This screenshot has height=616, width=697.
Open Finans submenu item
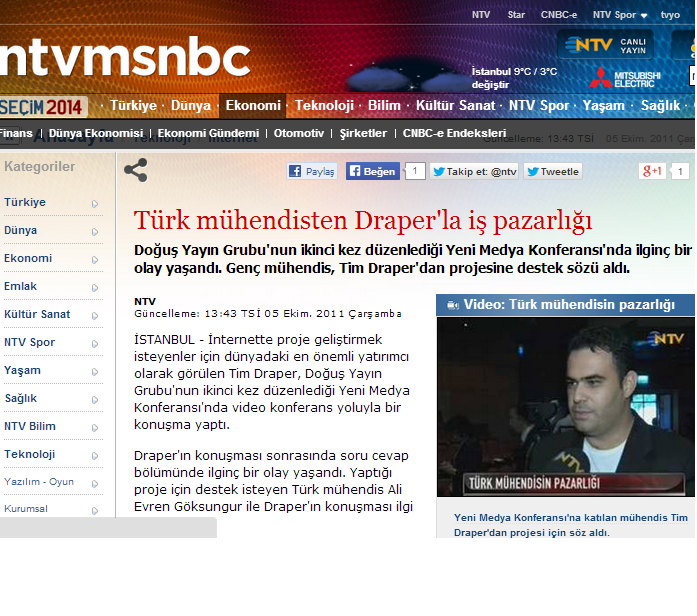pos(16,133)
